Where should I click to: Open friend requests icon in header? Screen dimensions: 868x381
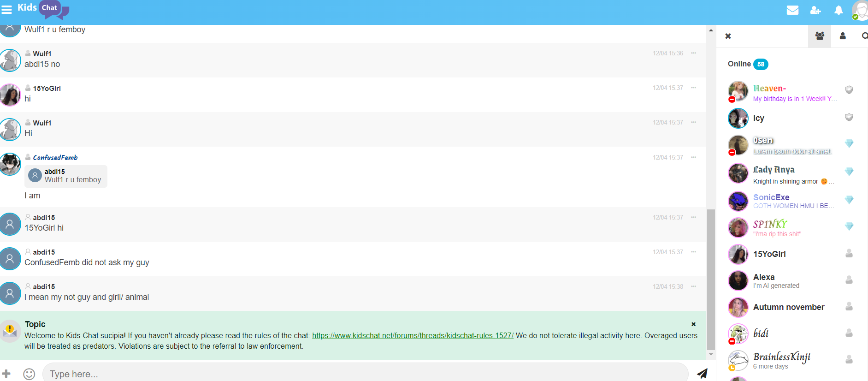815,10
